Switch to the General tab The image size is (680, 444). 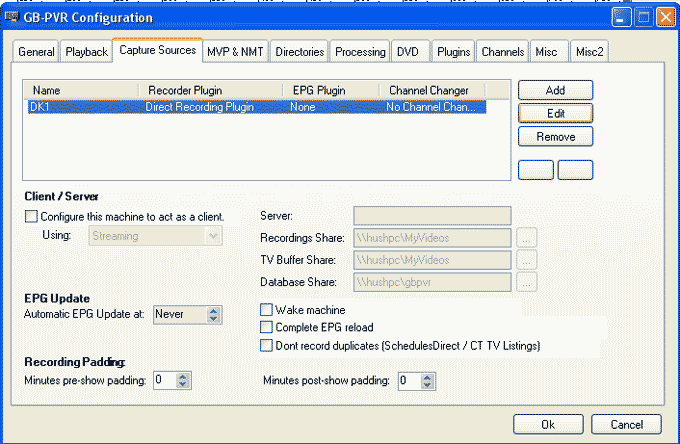tap(36, 52)
